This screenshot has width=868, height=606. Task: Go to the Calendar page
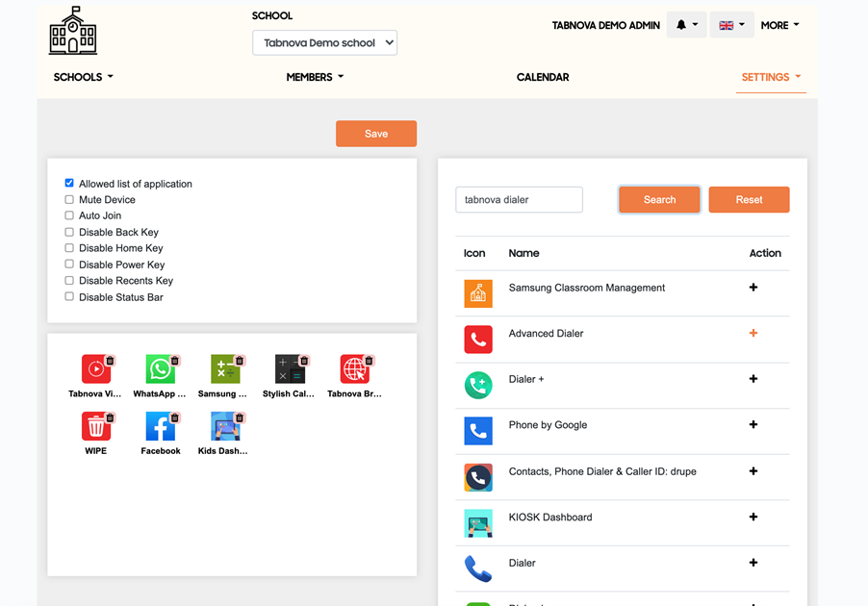point(543,77)
